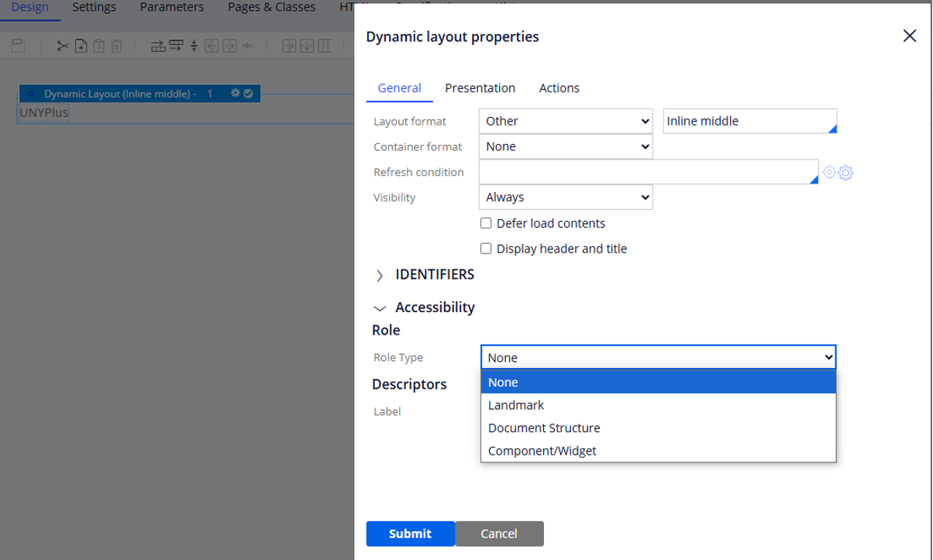Open the Layout format dropdown
Viewport: 933px width, 560px height.
click(x=565, y=121)
